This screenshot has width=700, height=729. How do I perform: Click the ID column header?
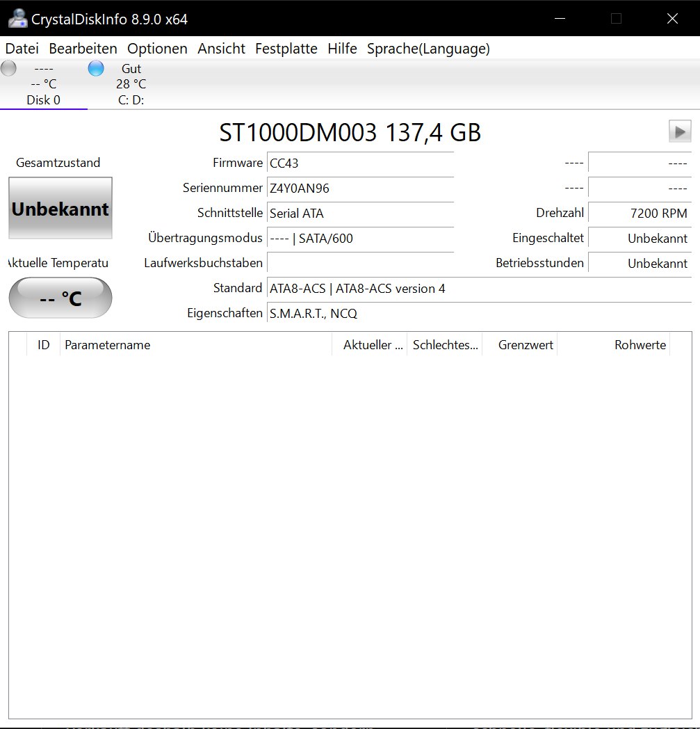click(x=44, y=345)
